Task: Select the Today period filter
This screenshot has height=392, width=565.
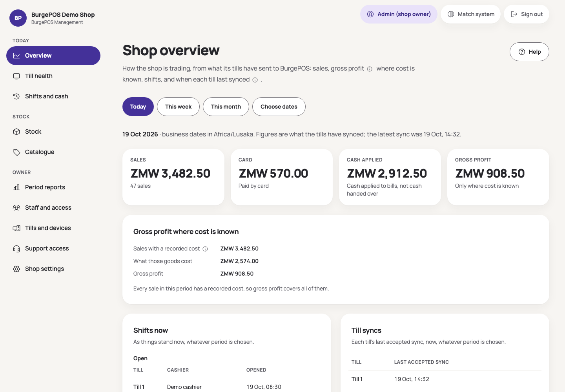Action: click(x=138, y=107)
